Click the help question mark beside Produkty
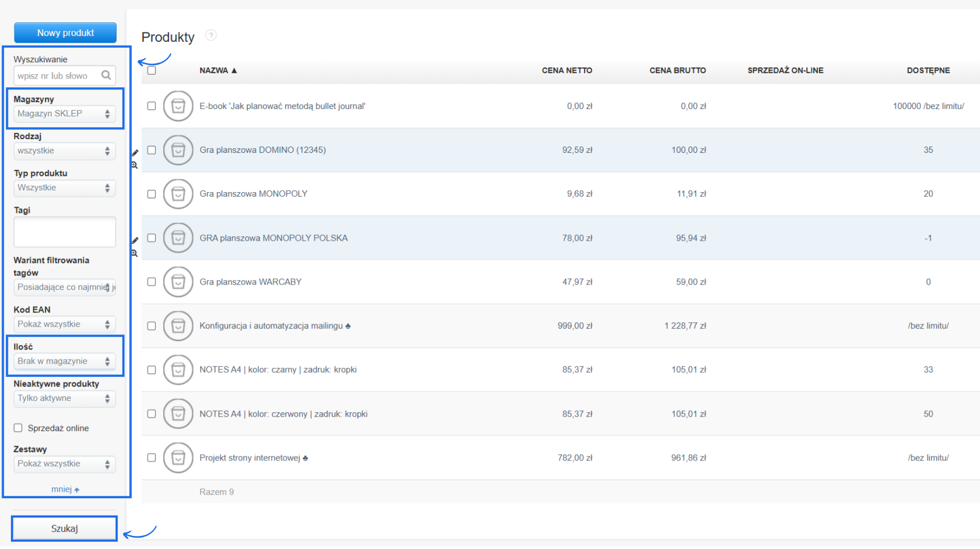 pyautogui.click(x=211, y=36)
